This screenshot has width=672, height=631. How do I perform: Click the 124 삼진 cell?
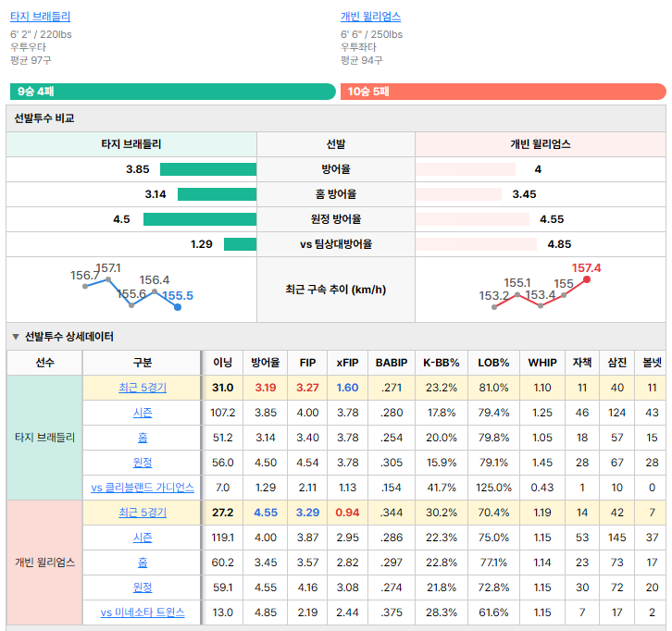(617, 413)
